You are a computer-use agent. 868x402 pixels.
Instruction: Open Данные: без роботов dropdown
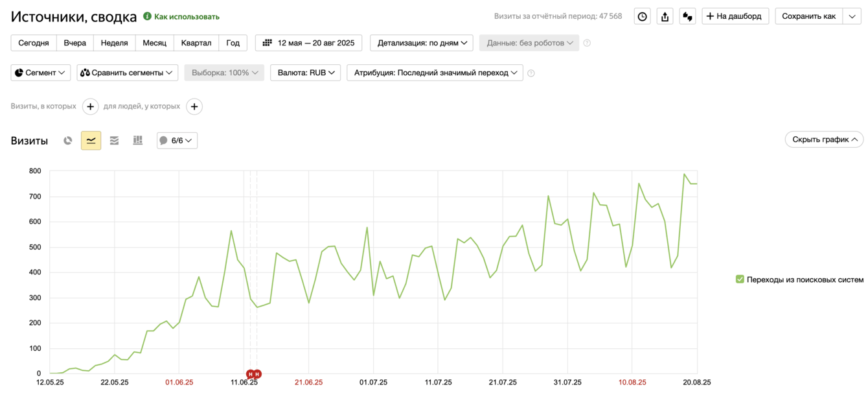(529, 43)
